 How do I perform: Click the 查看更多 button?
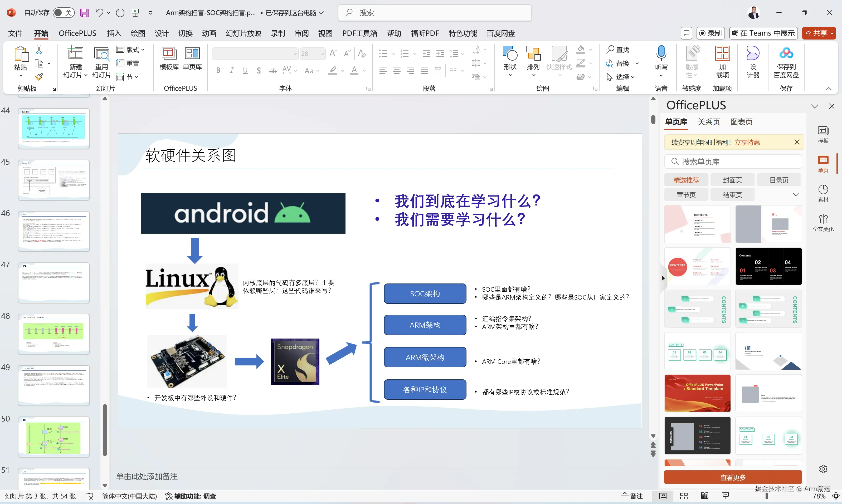[x=733, y=477]
